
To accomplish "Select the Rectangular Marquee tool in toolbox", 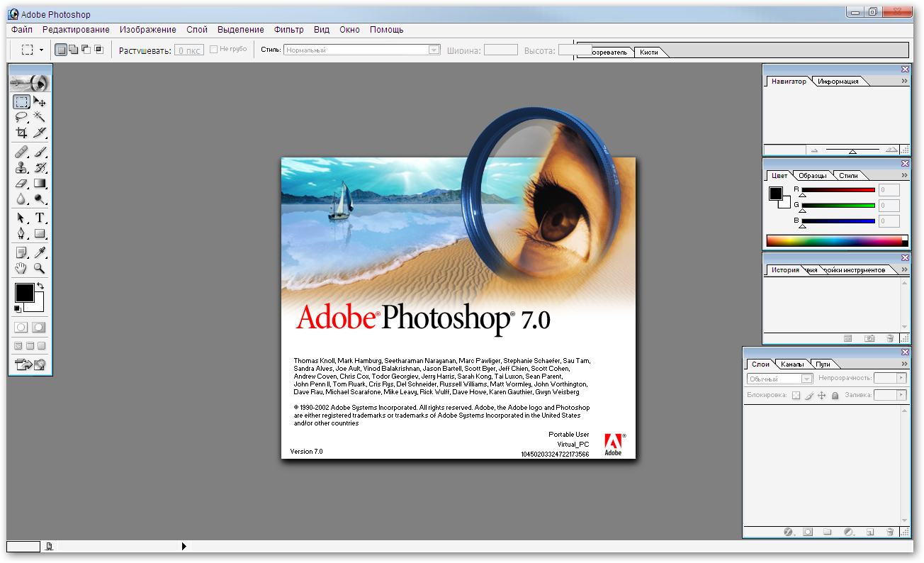I will click(x=22, y=101).
